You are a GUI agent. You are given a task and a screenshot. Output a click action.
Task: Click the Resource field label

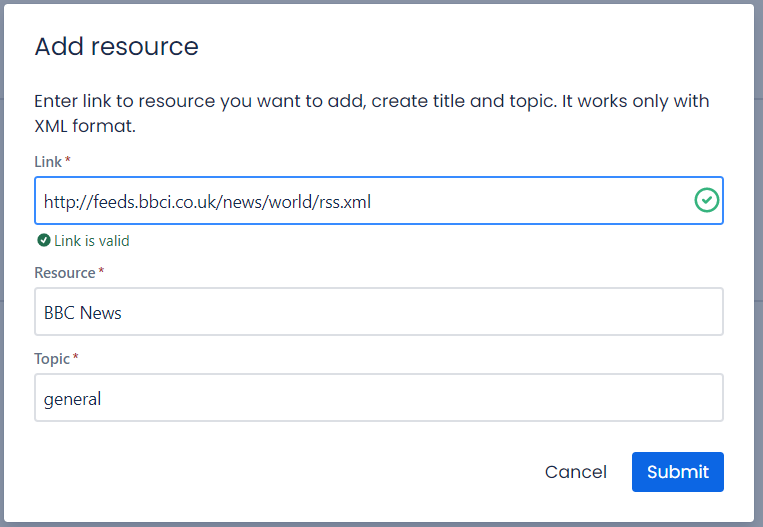[x=64, y=273]
